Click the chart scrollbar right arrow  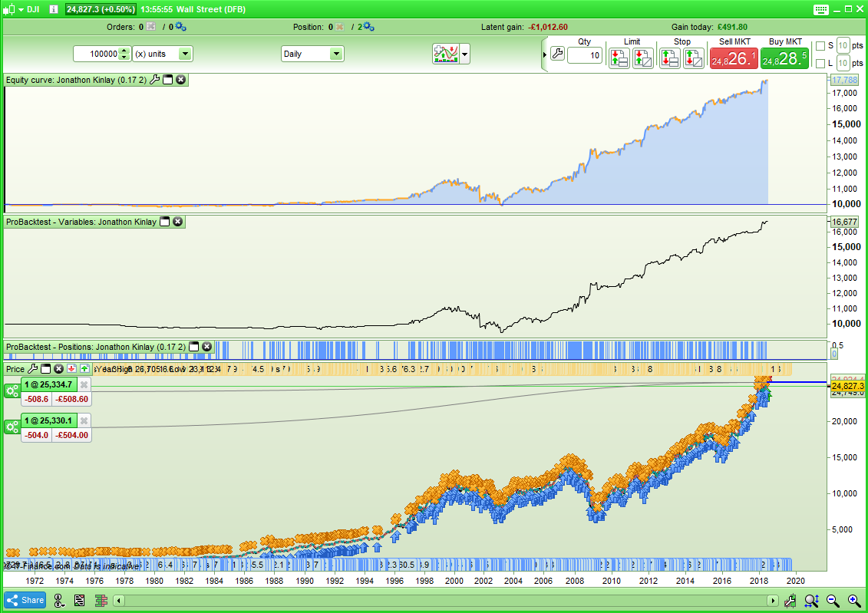773,600
